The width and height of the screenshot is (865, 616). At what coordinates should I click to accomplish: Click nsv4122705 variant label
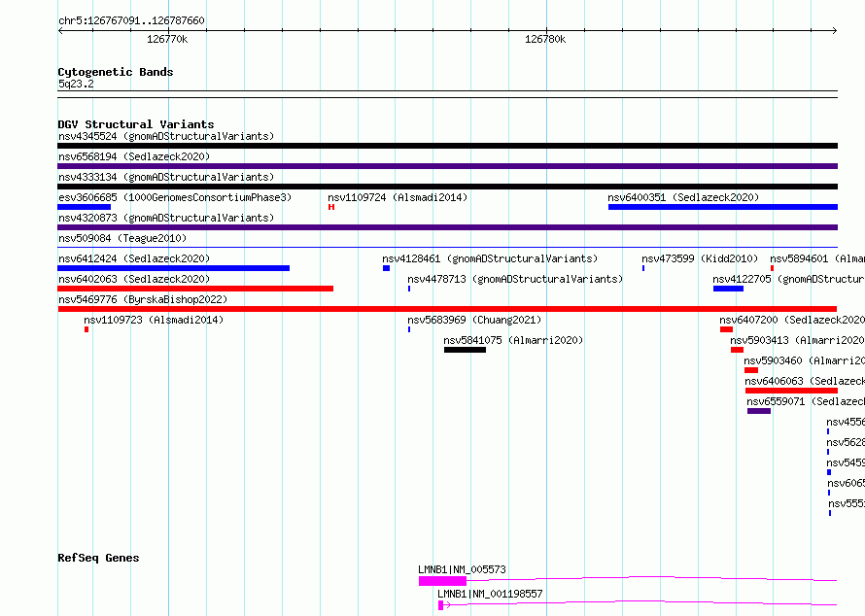point(789,279)
